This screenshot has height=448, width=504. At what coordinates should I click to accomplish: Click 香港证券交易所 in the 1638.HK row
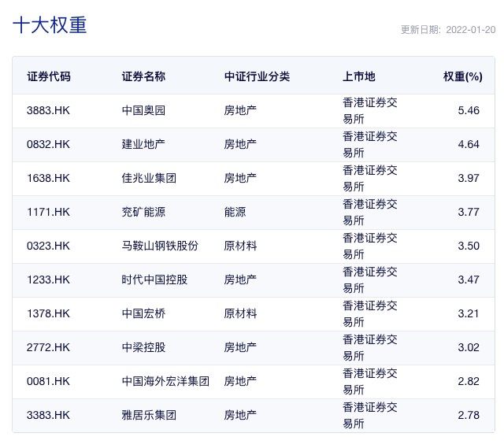click(370, 179)
